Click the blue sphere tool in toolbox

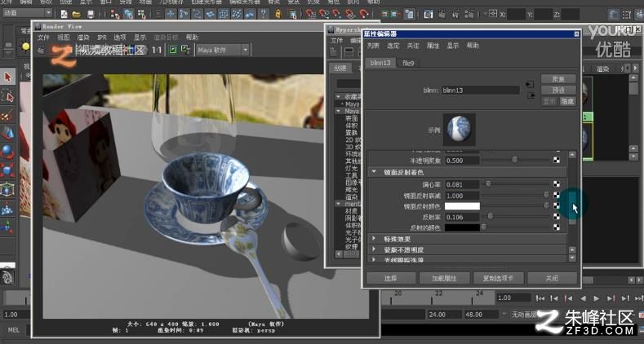point(7,151)
